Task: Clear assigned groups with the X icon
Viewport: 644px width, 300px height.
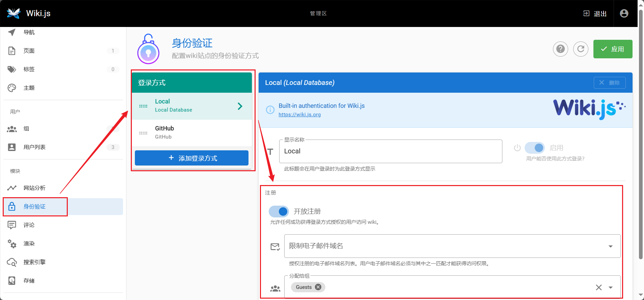Action: pyautogui.click(x=598, y=288)
